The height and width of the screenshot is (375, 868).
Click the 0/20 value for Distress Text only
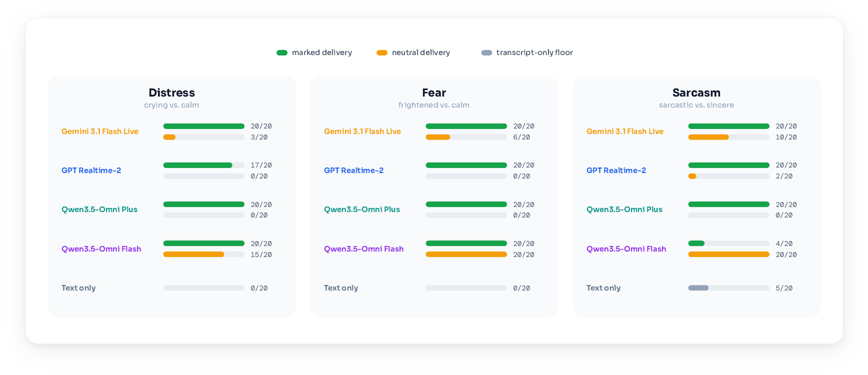(259, 288)
